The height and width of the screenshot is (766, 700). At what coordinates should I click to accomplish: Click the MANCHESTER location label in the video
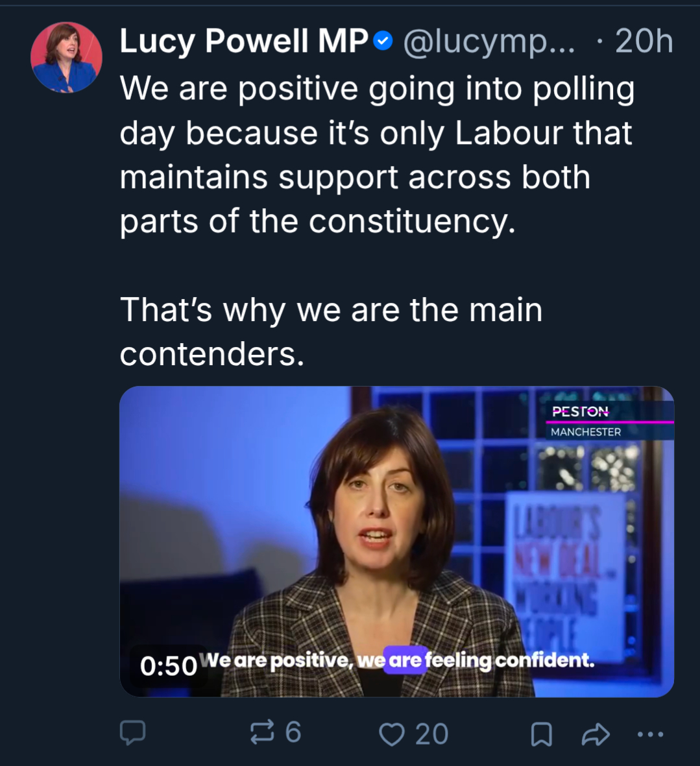(586, 432)
